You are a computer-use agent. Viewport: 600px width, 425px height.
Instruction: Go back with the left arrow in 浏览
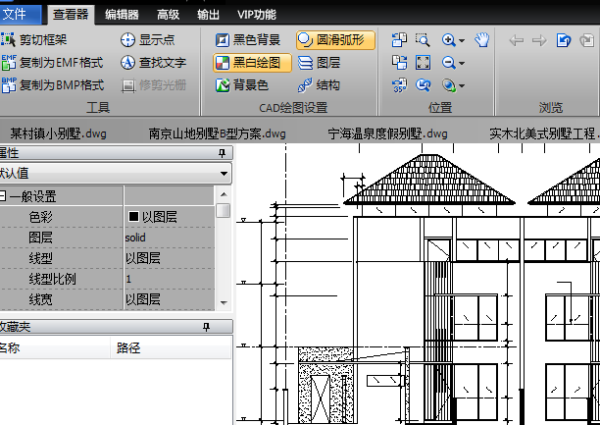pyautogui.click(x=516, y=40)
